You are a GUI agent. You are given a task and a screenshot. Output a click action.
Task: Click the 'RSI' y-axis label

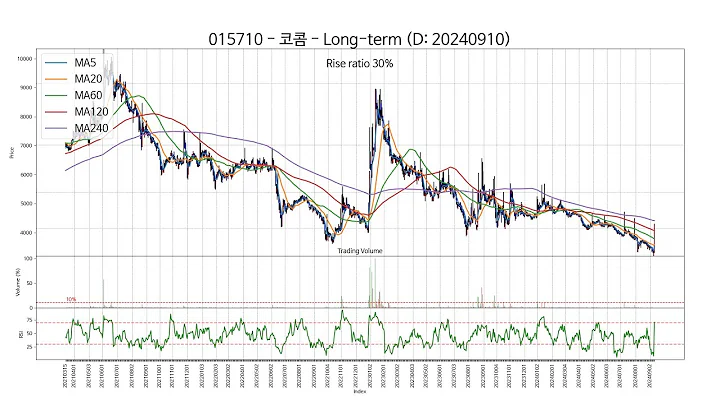(21, 335)
